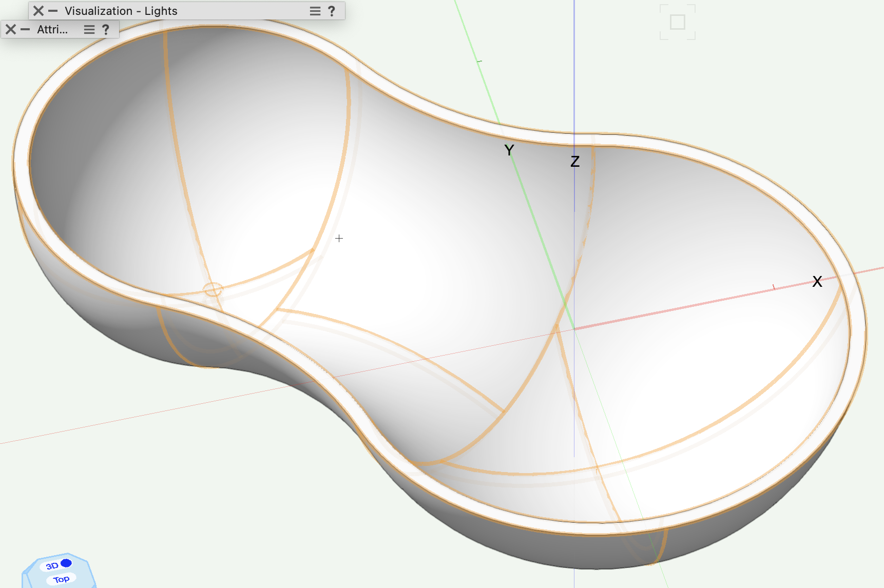
Task: Open help for Visualization - Lights palette
Action: point(332,11)
